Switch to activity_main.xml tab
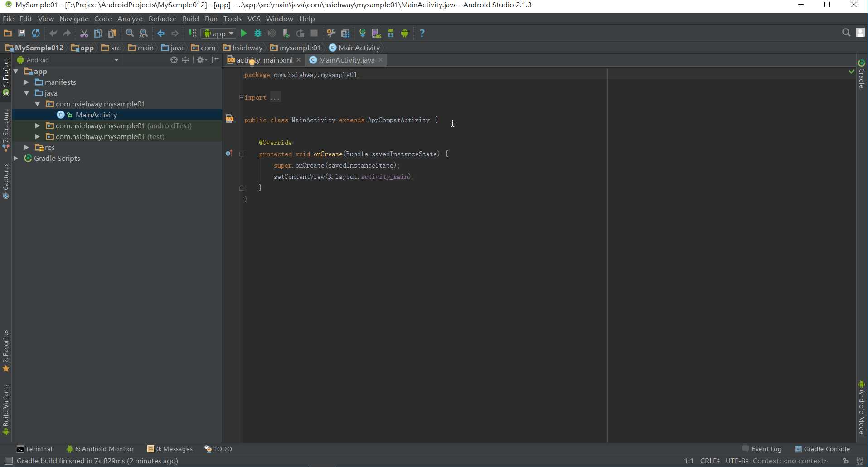The image size is (868, 467). 264,60
